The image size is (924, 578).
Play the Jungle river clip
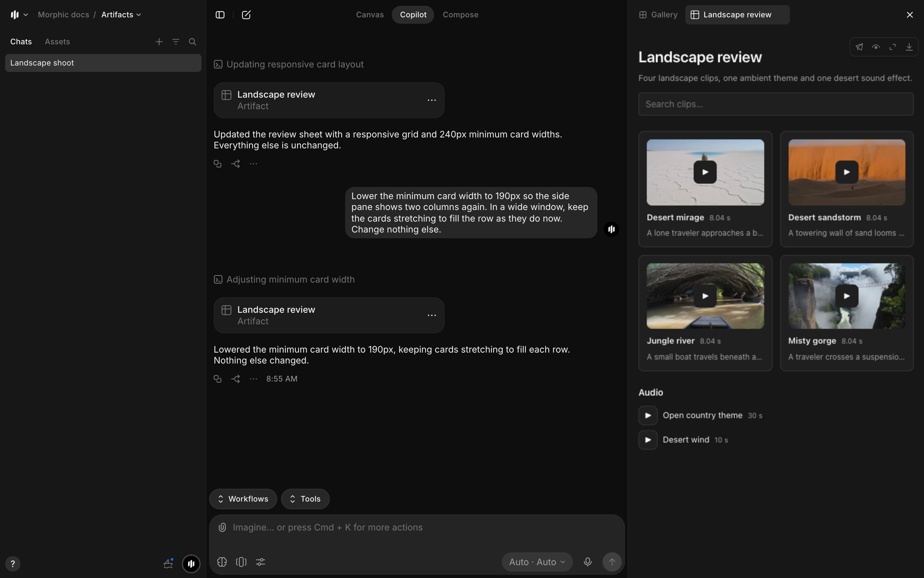tap(705, 296)
